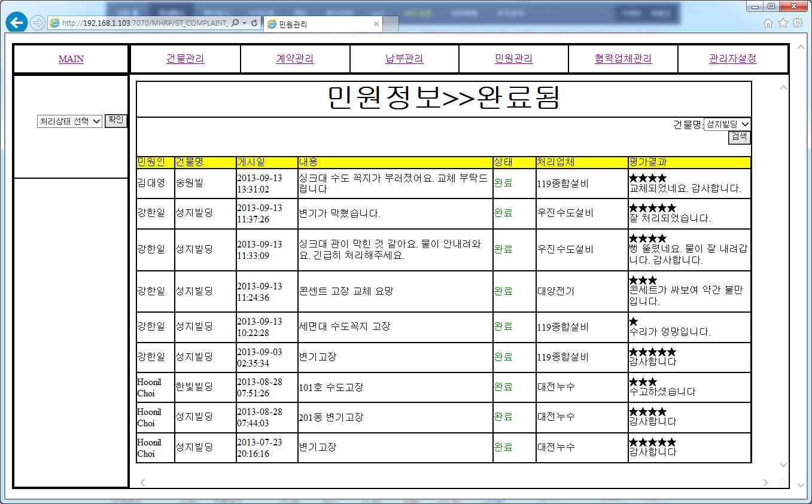Click the 민원정보>>완료됨 page heading

[x=443, y=98]
